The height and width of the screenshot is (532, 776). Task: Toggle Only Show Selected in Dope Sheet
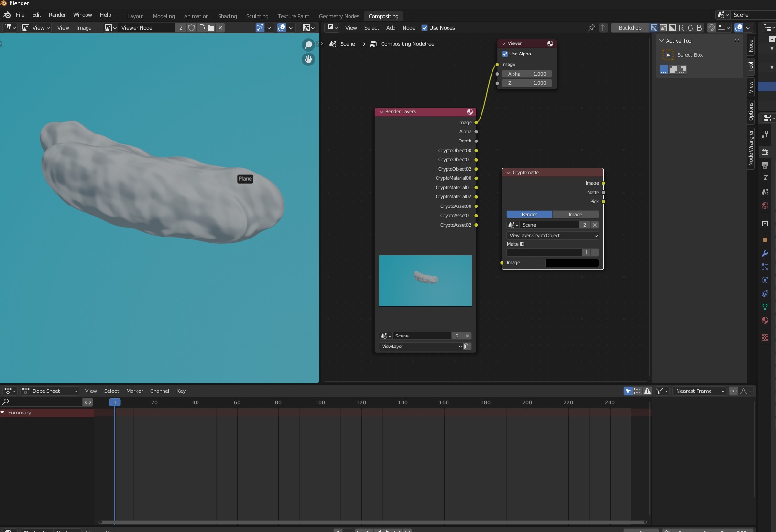(x=628, y=391)
